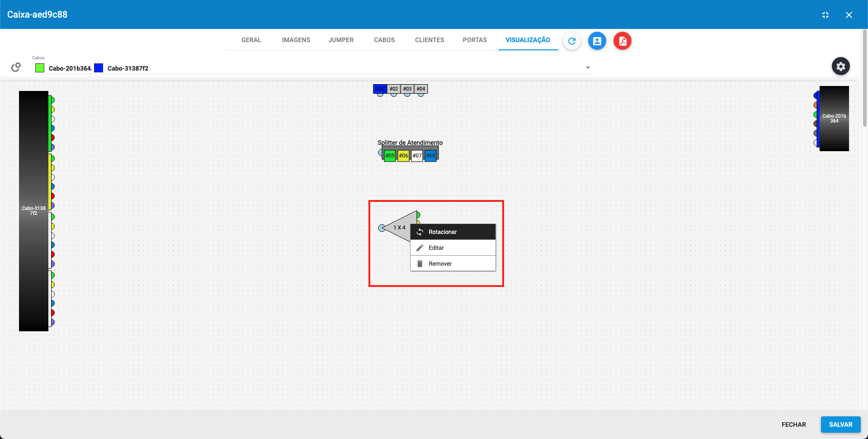Choose Remover from the context menu
868x439 pixels.
(x=453, y=263)
